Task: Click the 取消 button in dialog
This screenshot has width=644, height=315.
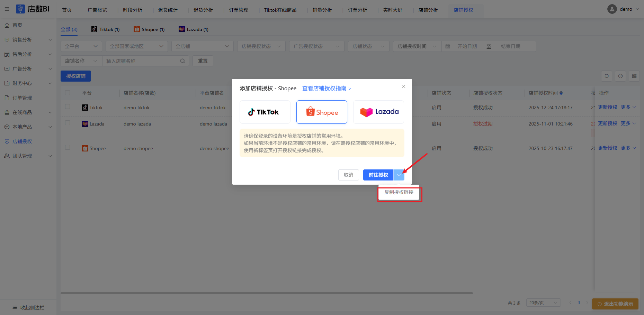Action: (x=348, y=175)
